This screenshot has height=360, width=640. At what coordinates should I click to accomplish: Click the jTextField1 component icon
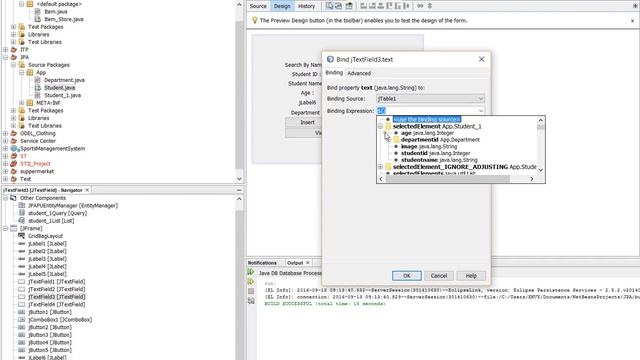pyautogui.click(x=22, y=282)
